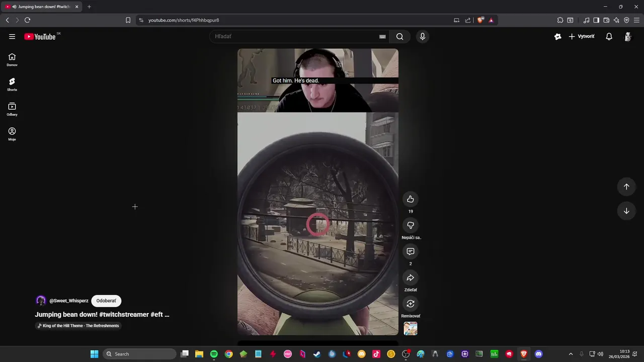Viewport: 644px width, 362px height.
Task: Pause the Shorts video player
Action: [x=318, y=192]
